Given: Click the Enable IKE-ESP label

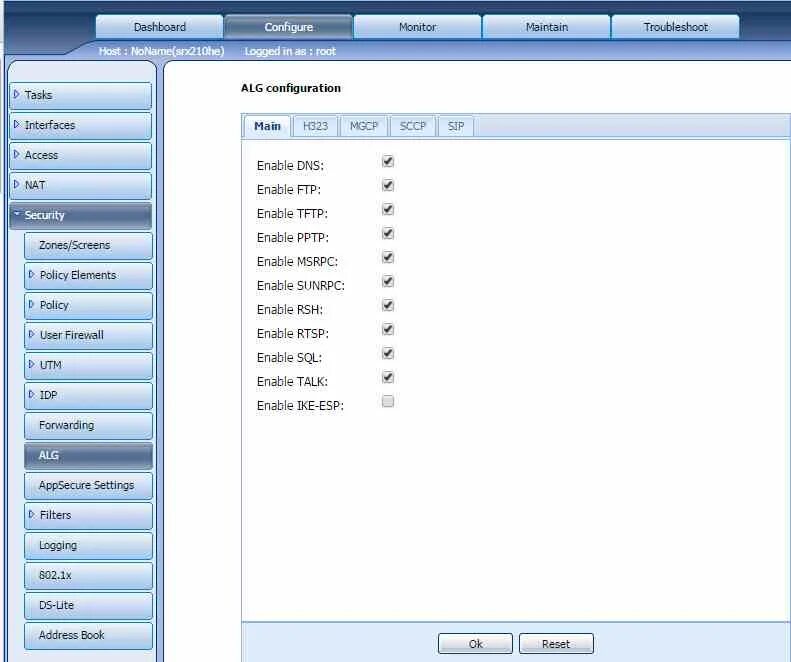Looking at the screenshot, I should coord(300,406).
